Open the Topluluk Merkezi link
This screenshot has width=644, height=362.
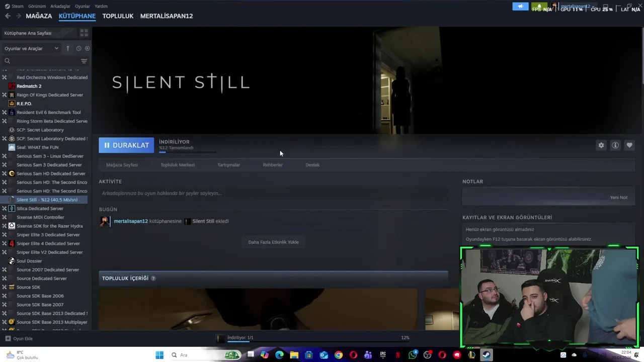coord(178,165)
